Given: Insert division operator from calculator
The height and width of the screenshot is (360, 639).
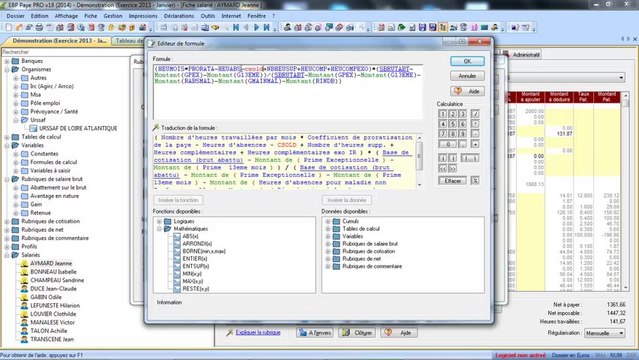Looking at the screenshot, I should coord(475,114).
